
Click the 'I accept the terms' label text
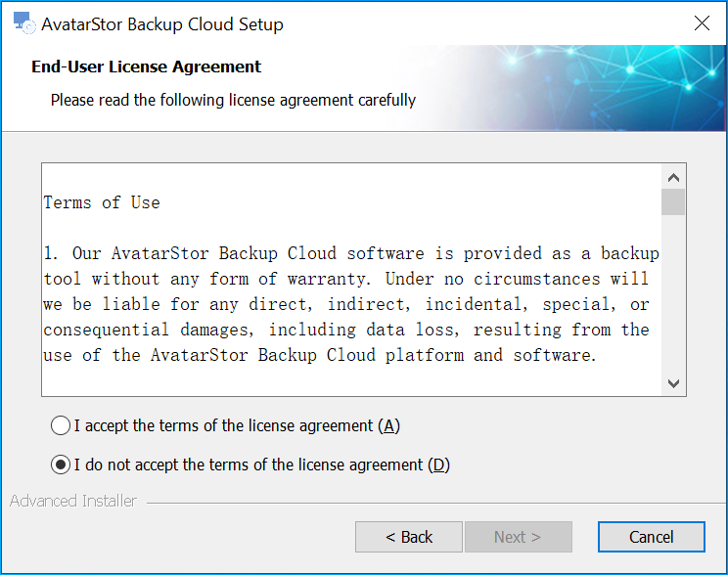tap(237, 425)
